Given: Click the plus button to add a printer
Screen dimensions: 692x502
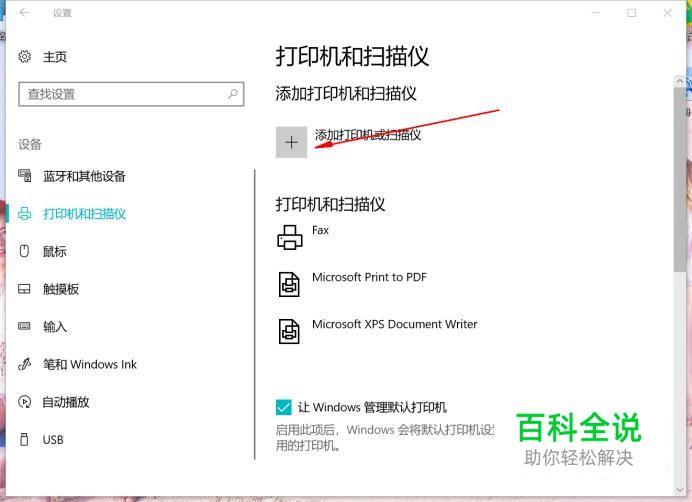Looking at the screenshot, I should (291, 142).
